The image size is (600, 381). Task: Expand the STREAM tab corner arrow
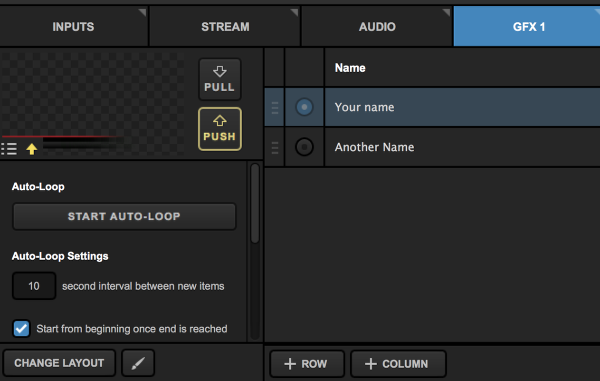pyautogui.click(x=294, y=12)
